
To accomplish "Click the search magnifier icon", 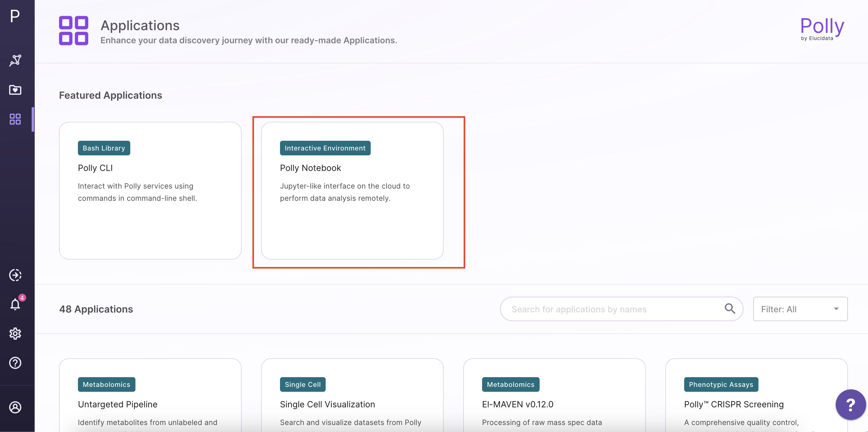I will point(730,309).
